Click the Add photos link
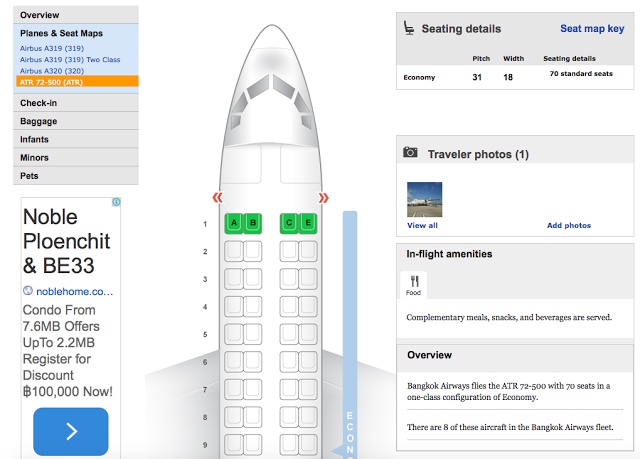 pos(568,226)
